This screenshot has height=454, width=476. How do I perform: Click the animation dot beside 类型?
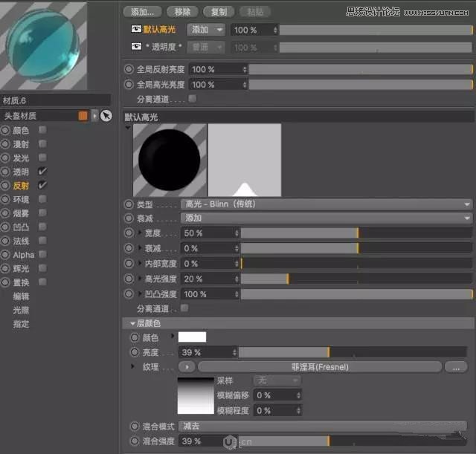(x=129, y=204)
